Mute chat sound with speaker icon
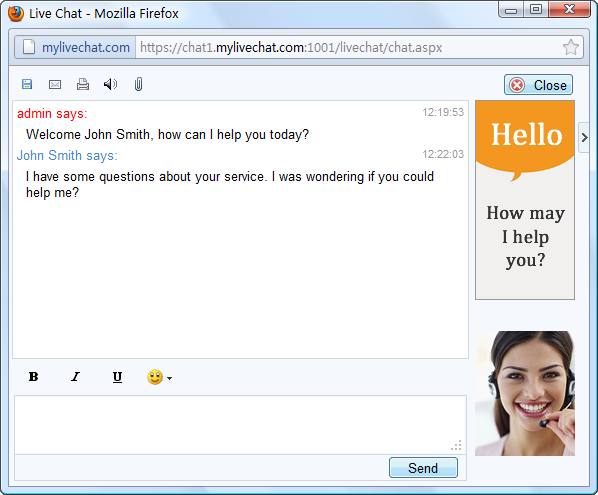This screenshot has height=495, width=598. point(111,84)
